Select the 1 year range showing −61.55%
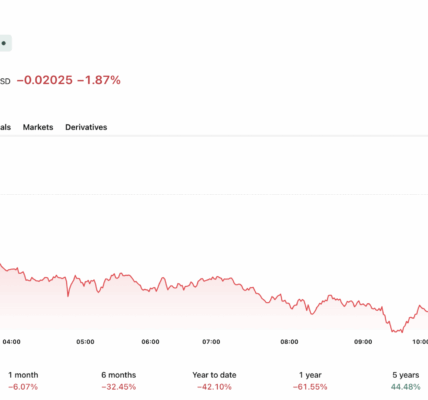Viewport: 428px width, 400px height. (310, 381)
